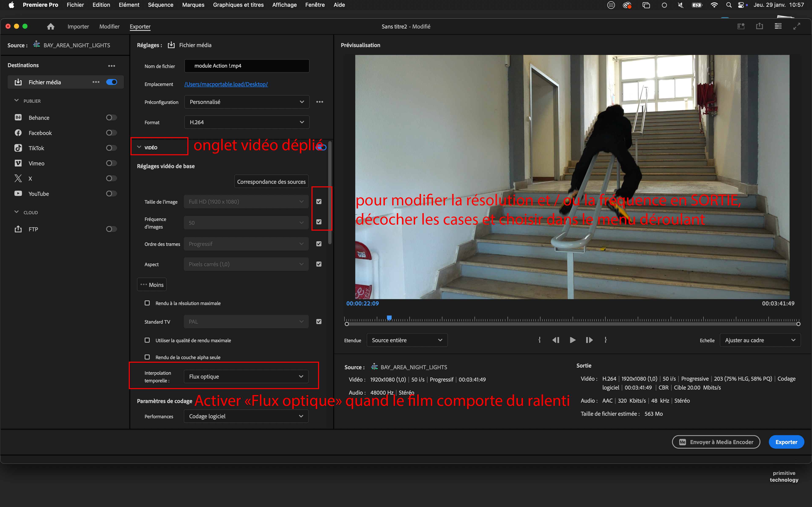Screen dimensions: 812x507
Task: Switch to the Importer tab
Action: [x=78, y=26]
